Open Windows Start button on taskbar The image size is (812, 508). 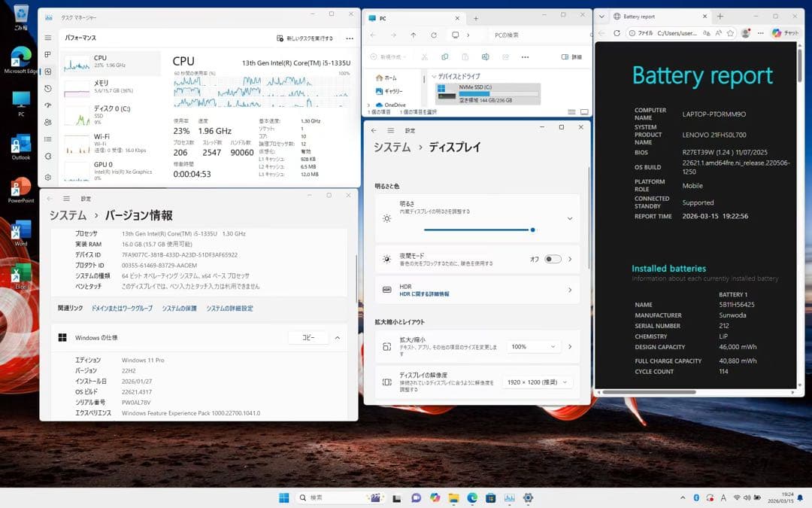click(x=283, y=497)
